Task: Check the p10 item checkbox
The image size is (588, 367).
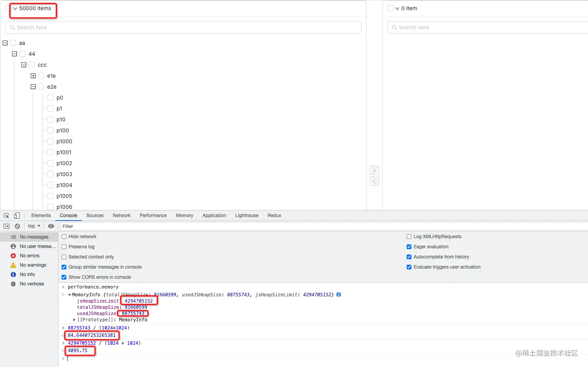Action: 50,119
